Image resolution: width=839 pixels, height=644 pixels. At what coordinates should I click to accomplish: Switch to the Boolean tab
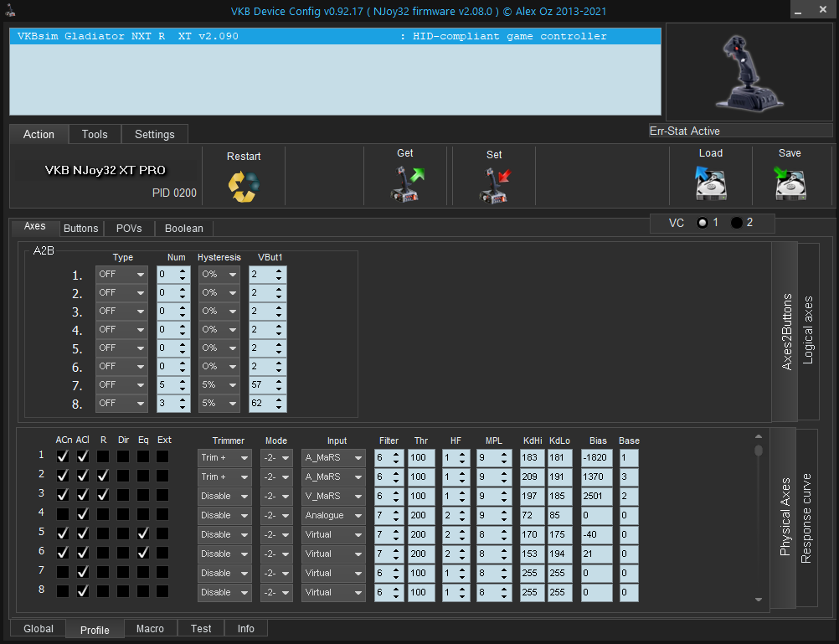(x=184, y=229)
